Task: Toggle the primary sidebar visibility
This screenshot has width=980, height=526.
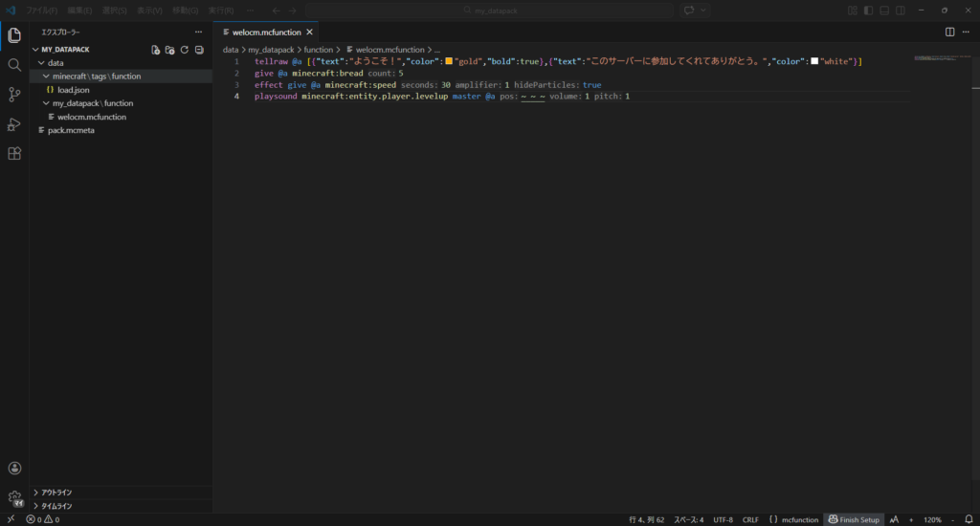Action: (x=869, y=11)
